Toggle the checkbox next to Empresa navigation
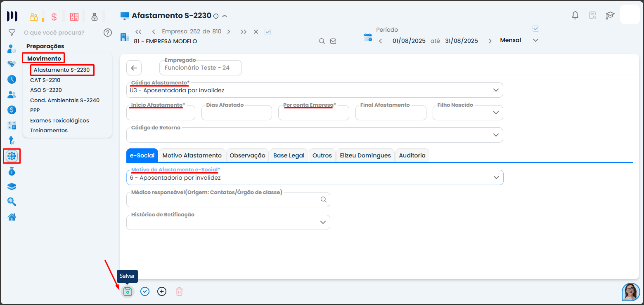Screen dimensions: 644x305 click(x=268, y=32)
